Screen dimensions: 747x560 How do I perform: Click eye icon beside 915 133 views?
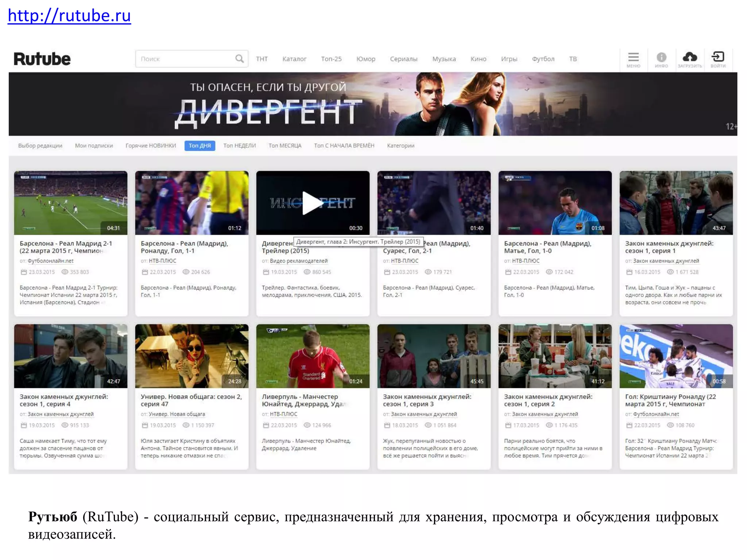[65, 425]
